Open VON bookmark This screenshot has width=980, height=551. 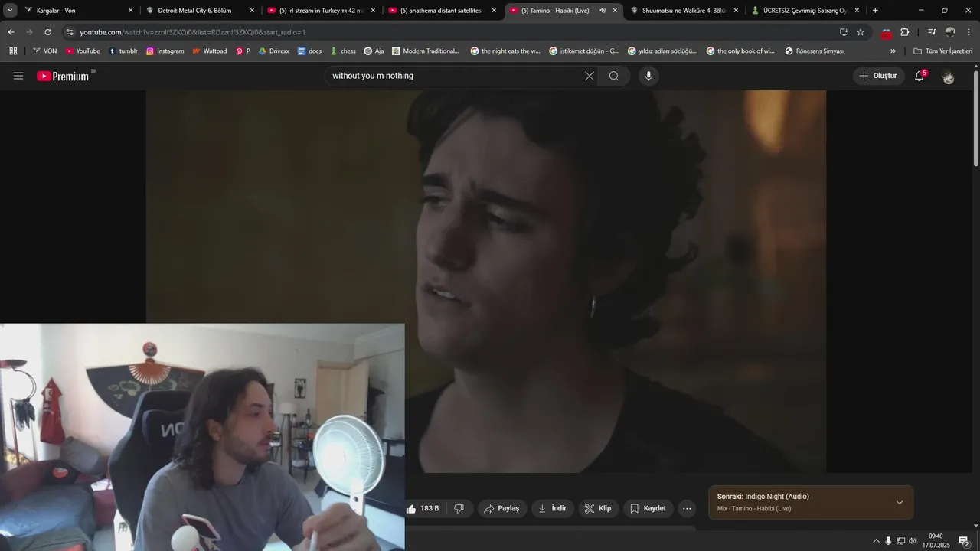[44, 51]
